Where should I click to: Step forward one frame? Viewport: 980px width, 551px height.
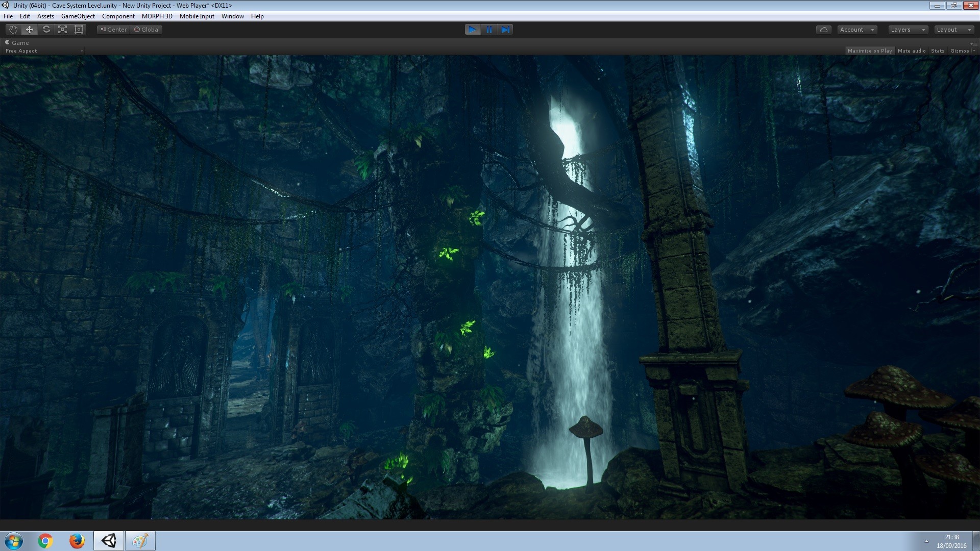pyautogui.click(x=505, y=30)
